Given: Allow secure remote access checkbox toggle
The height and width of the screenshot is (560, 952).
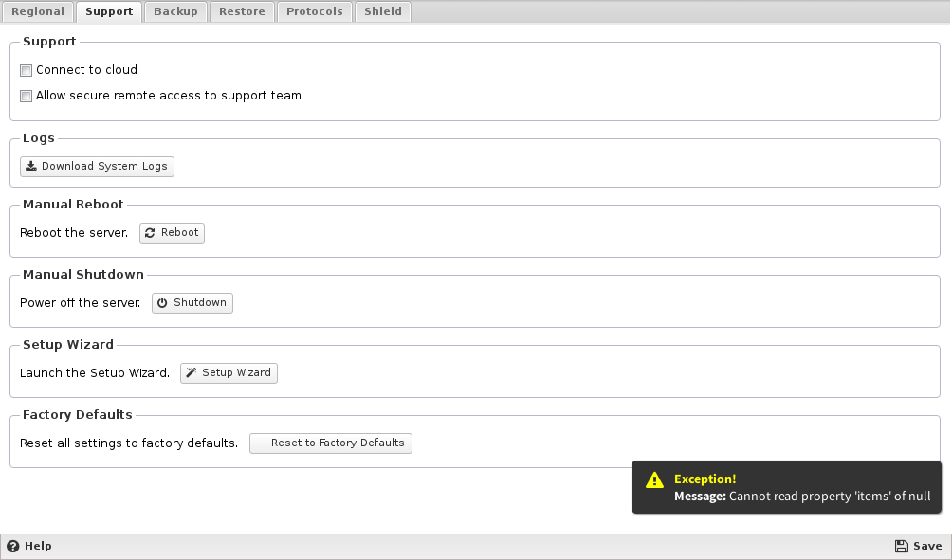Looking at the screenshot, I should [27, 96].
